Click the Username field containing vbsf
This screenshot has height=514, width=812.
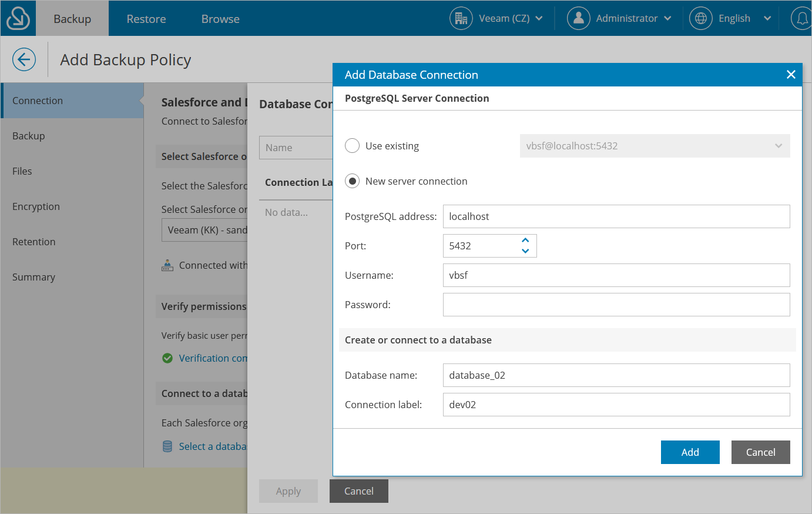(616, 275)
